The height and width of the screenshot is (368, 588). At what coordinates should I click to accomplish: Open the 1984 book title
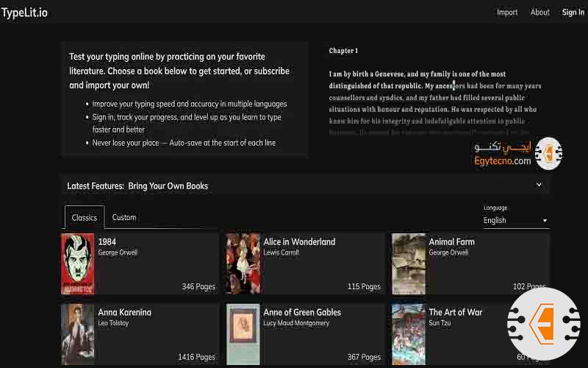(107, 242)
